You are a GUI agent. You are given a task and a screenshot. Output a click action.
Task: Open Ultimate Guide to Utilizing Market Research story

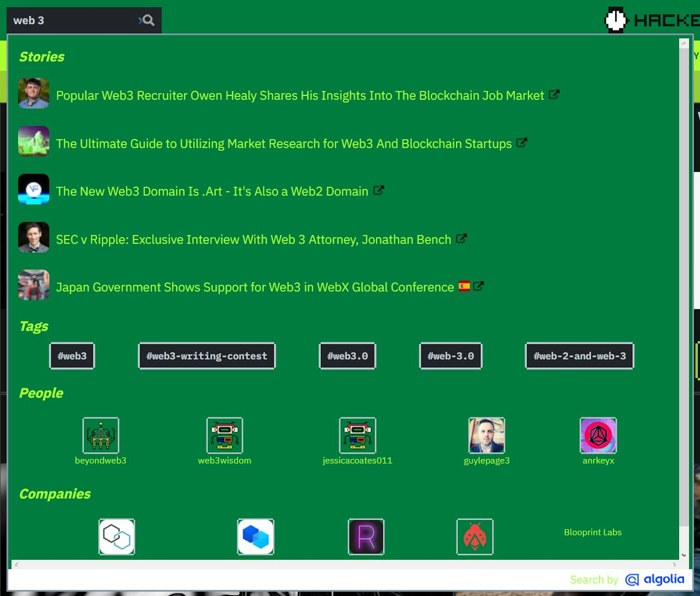click(x=284, y=144)
